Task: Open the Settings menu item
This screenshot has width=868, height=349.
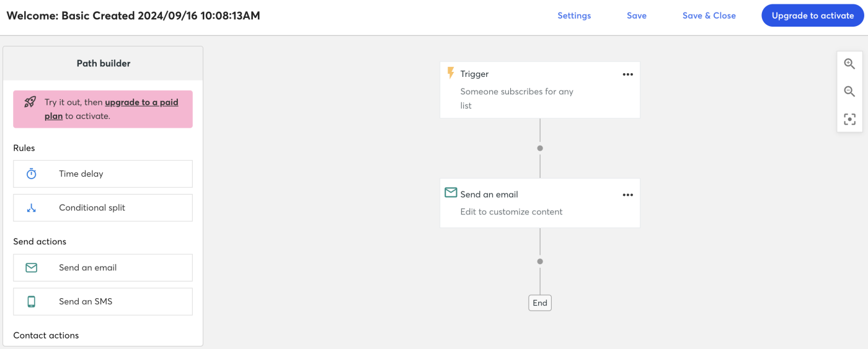Action: pos(574,15)
